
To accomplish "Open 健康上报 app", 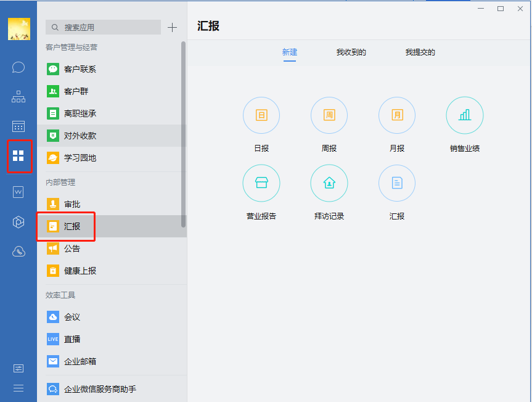I will click(x=112, y=271).
